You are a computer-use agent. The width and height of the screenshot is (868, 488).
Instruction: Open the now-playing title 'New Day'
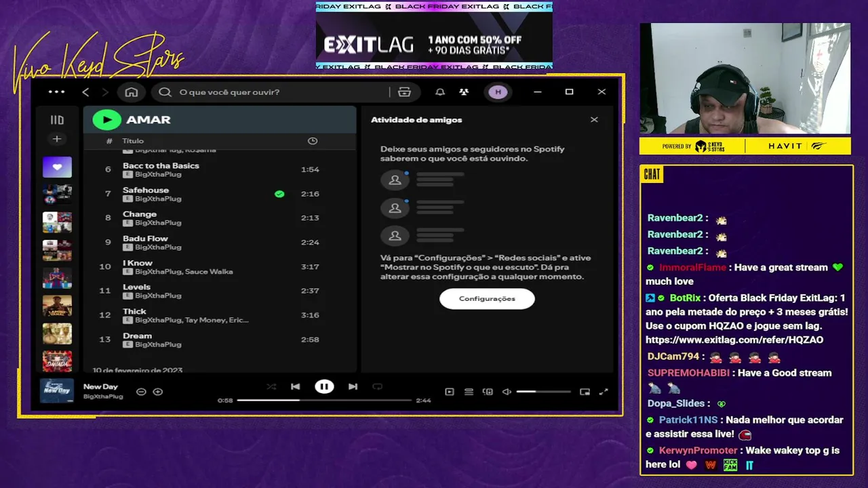coord(100,386)
